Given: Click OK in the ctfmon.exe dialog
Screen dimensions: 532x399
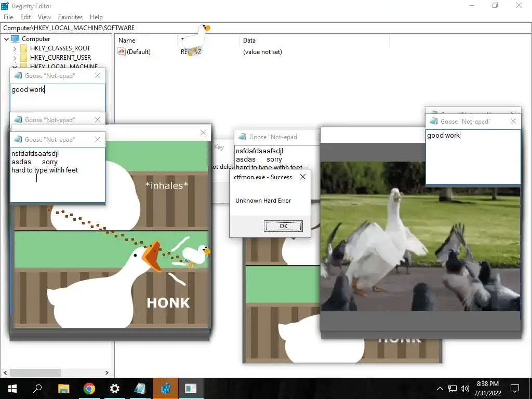Looking at the screenshot, I should [283, 226].
